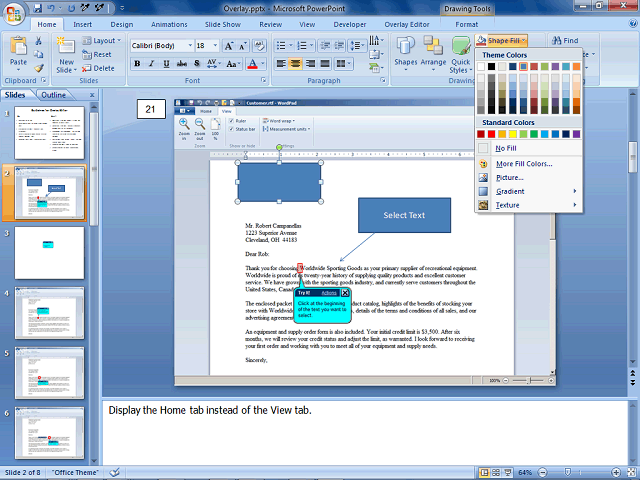Image resolution: width=640 pixels, height=480 pixels.
Task: Open the Overlay Editor tab
Action: (407, 24)
